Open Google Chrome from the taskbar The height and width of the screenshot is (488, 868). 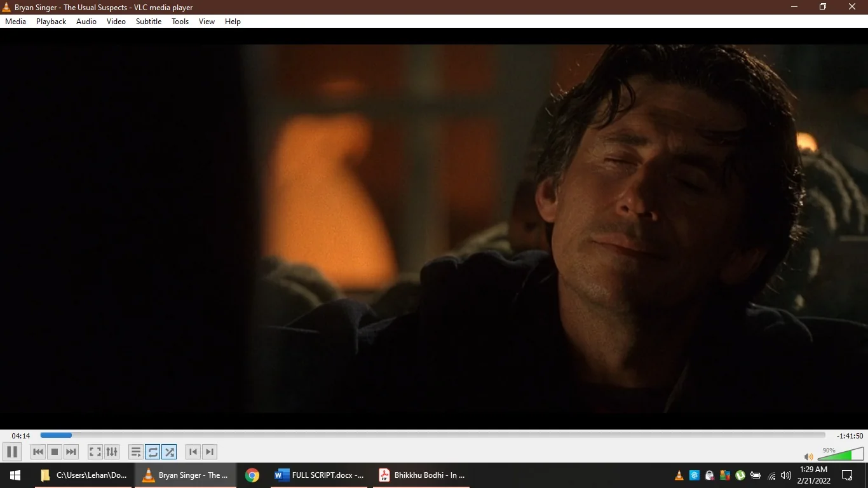(x=252, y=475)
